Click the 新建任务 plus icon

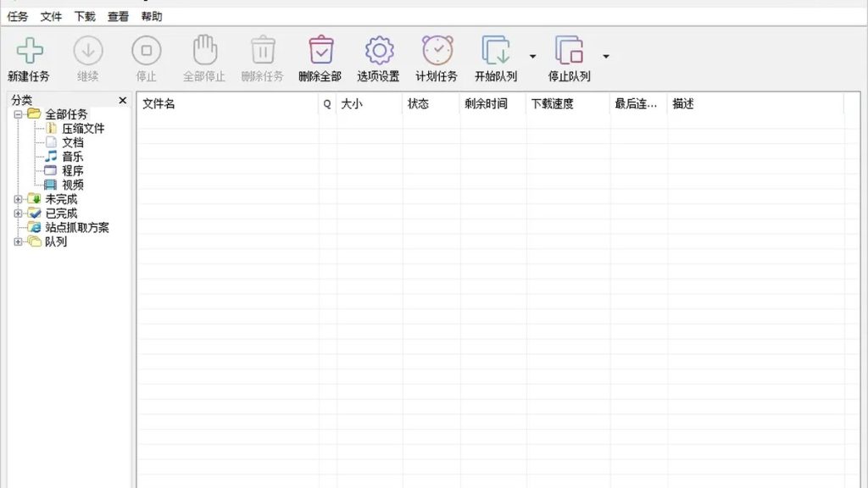30,50
